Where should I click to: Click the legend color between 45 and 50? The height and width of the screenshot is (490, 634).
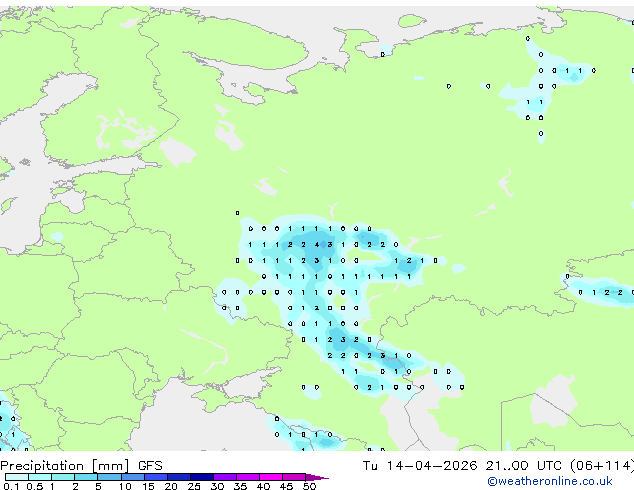tap(294, 477)
